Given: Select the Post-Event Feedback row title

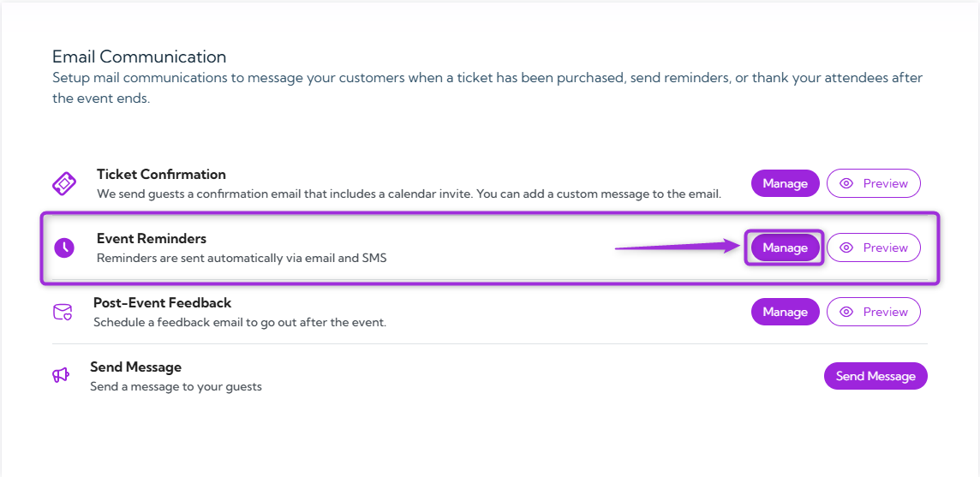Looking at the screenshot, I should [x=162, y=303].
